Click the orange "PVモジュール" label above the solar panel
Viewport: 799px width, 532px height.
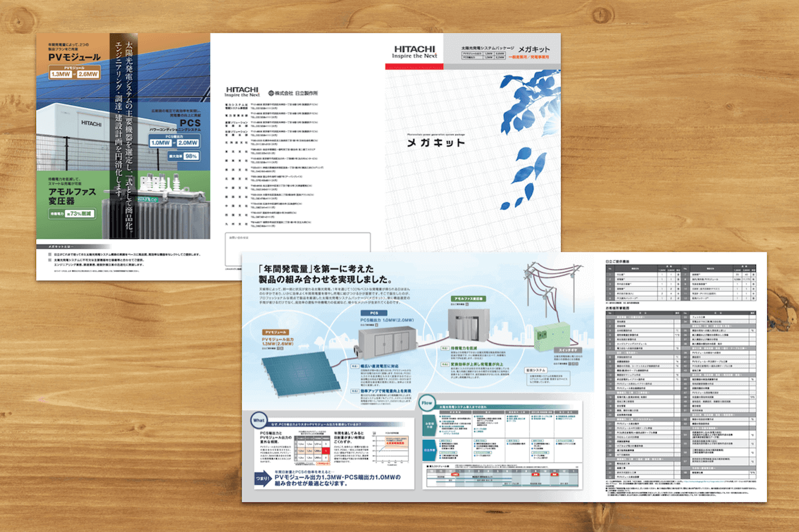[275, 333]
